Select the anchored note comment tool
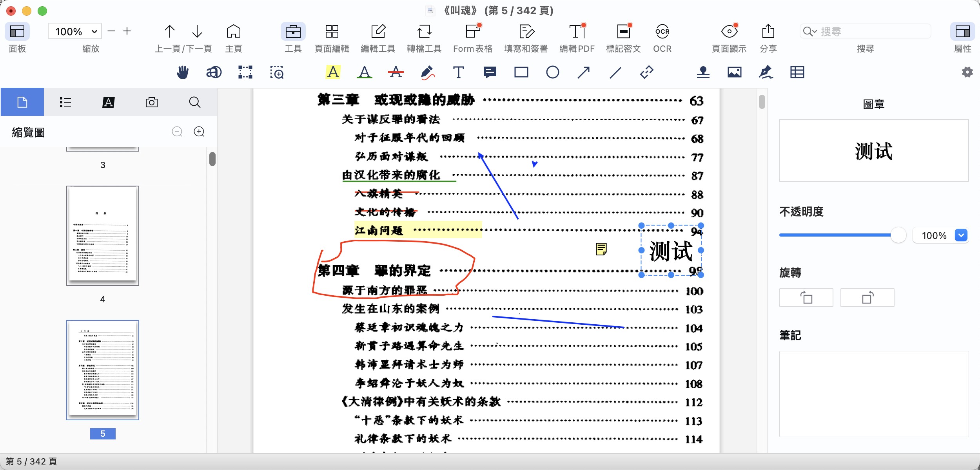The width and height of the screenshot is (980, 470). pos(490,72)
